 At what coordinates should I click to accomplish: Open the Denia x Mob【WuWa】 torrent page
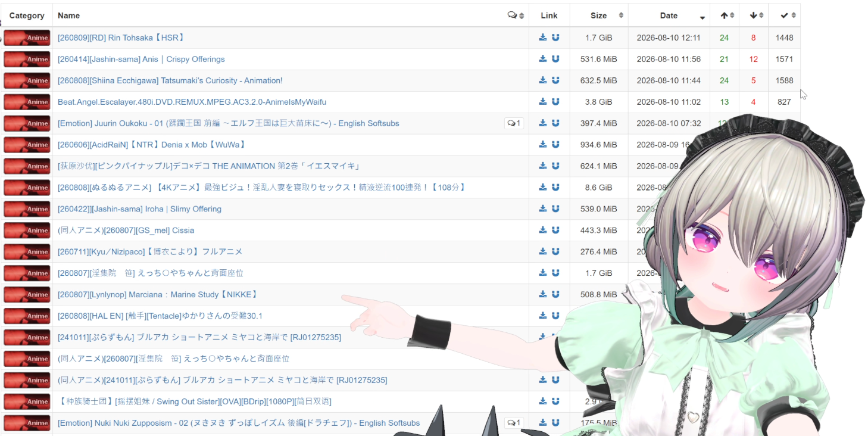pyautogui.click(x=152, y=145)
